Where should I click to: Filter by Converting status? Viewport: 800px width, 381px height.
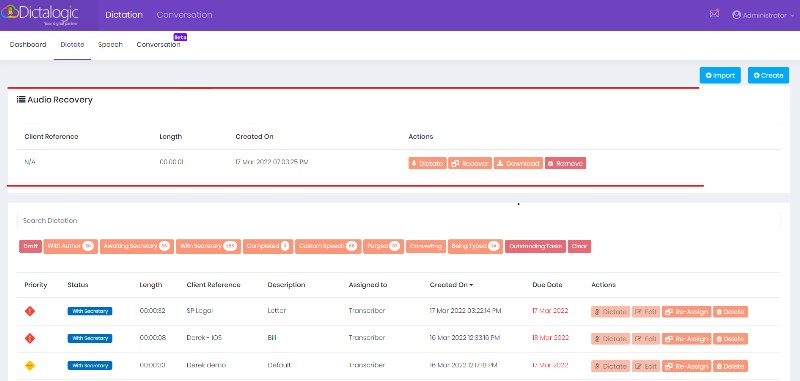point(426,246)
